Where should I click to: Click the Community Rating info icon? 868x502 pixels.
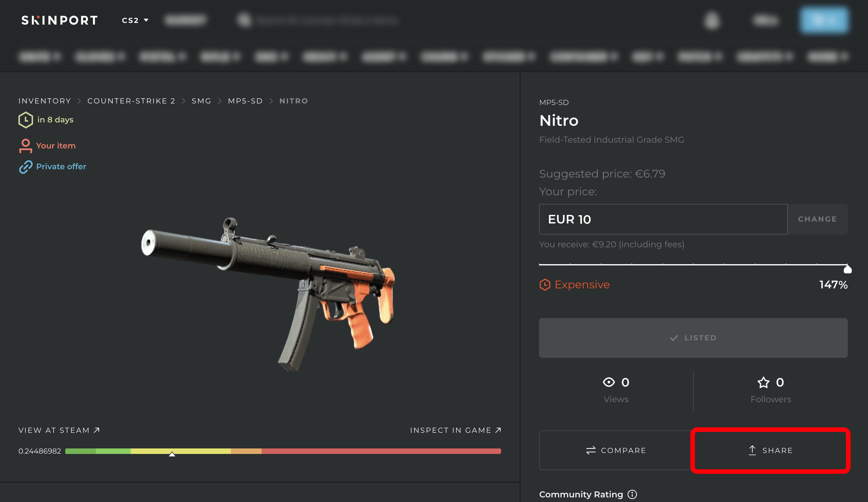click(x=632, y=494)
